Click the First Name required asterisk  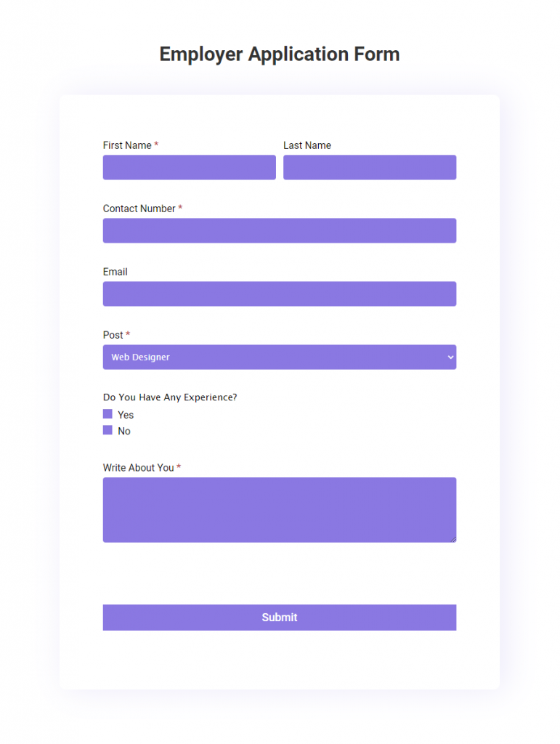[x=157, y=145]
